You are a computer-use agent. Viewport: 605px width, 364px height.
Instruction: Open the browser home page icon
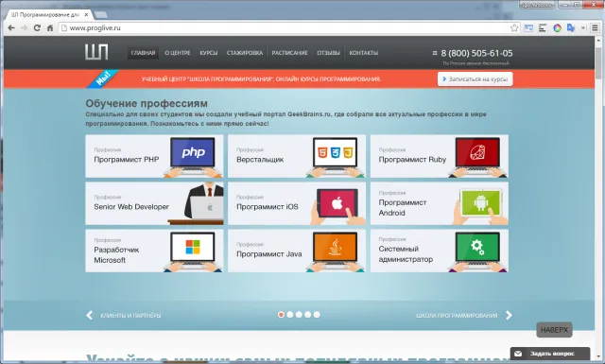[50, 28]
